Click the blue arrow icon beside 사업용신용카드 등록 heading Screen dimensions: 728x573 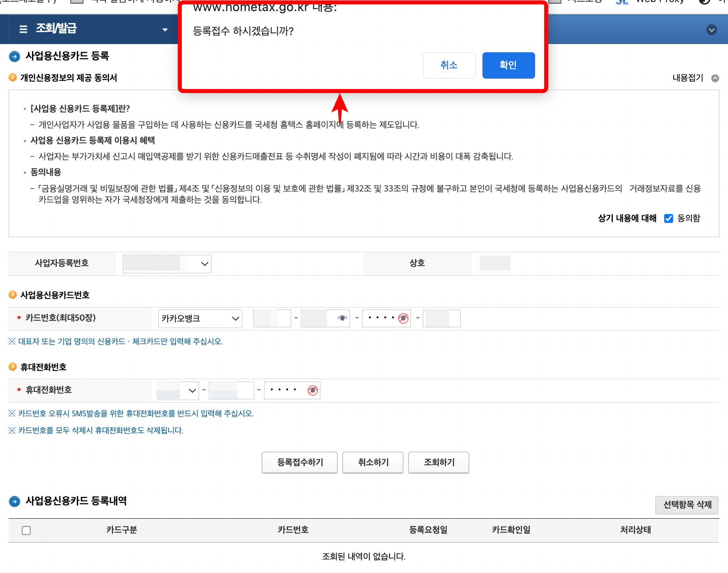[x=14, y=56]
